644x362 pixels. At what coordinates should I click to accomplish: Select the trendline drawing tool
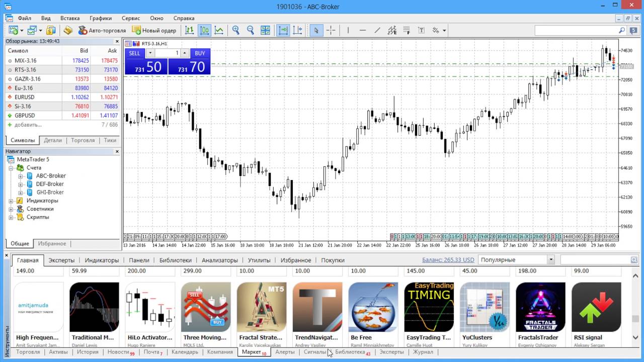[377, 30]
